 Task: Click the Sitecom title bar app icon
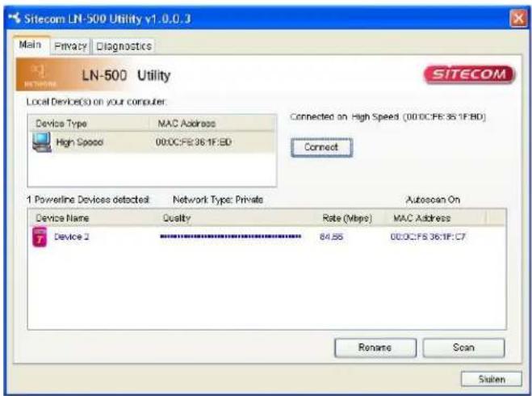(15, 17)
